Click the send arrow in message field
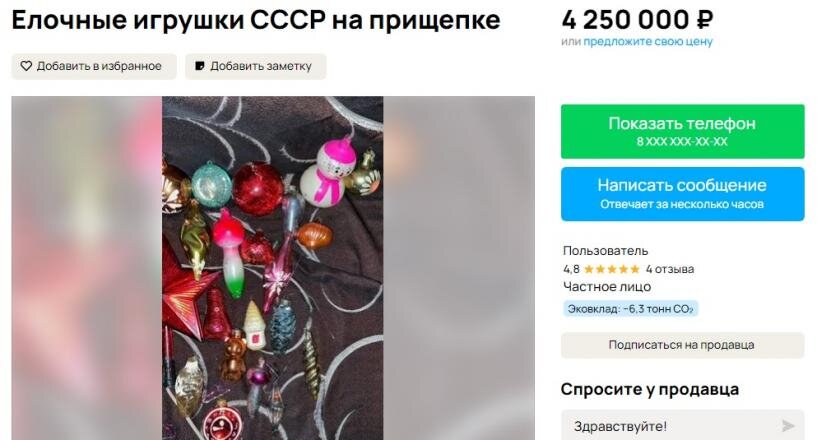The image size is (817, 440). click(x=788, y=426)
